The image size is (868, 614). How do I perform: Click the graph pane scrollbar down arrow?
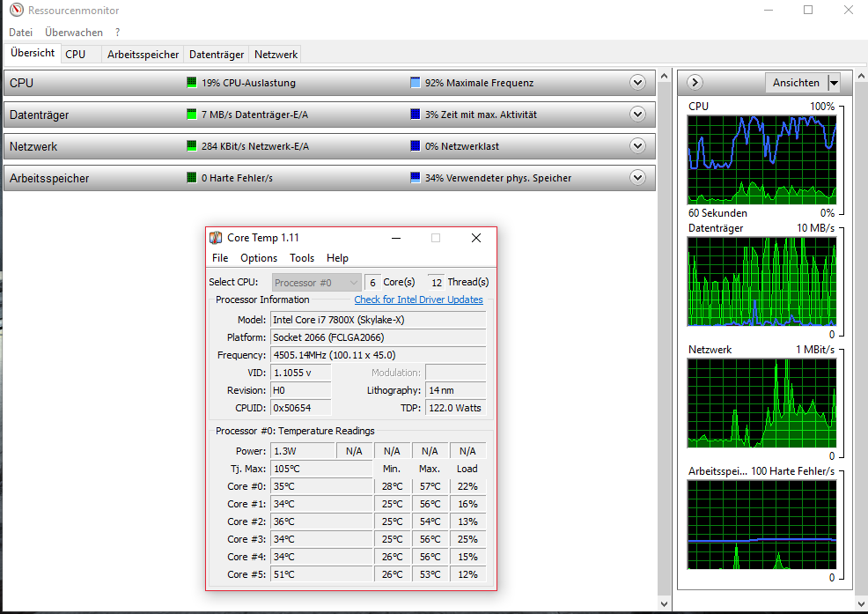coord(861,604)
